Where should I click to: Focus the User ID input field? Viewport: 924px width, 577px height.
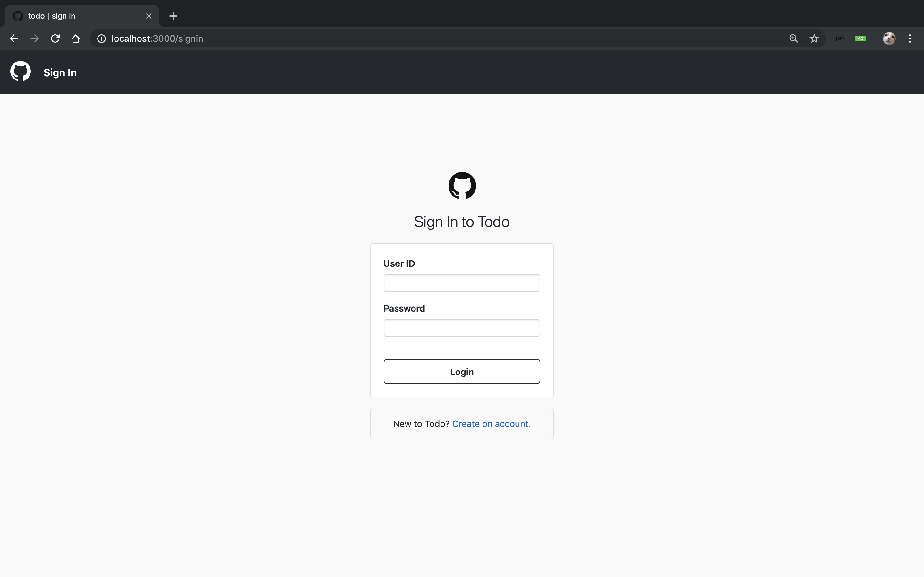click(462, 283)
